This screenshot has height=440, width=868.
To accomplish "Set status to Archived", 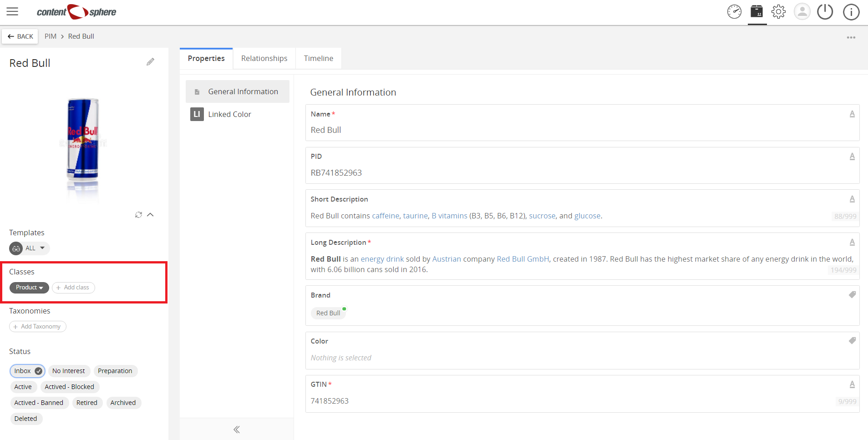I will tap(123, 403).
